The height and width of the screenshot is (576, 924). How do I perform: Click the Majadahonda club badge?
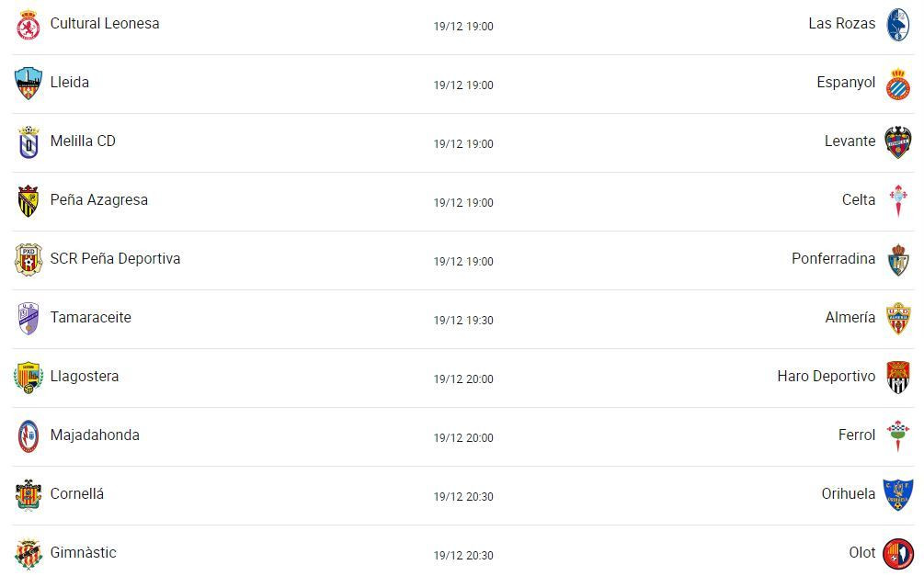point(28,436)
